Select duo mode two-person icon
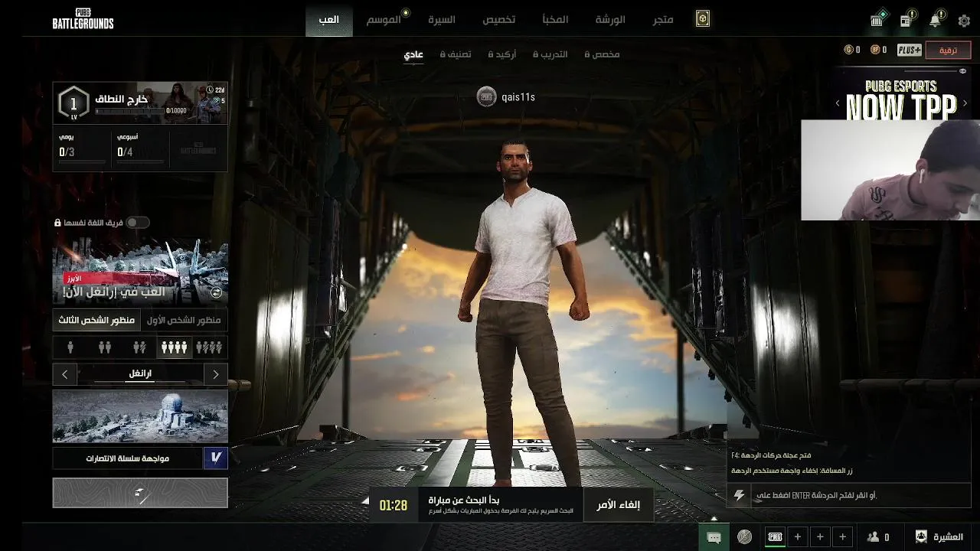This screenshot has height=551, width=980. pos(105,347)
